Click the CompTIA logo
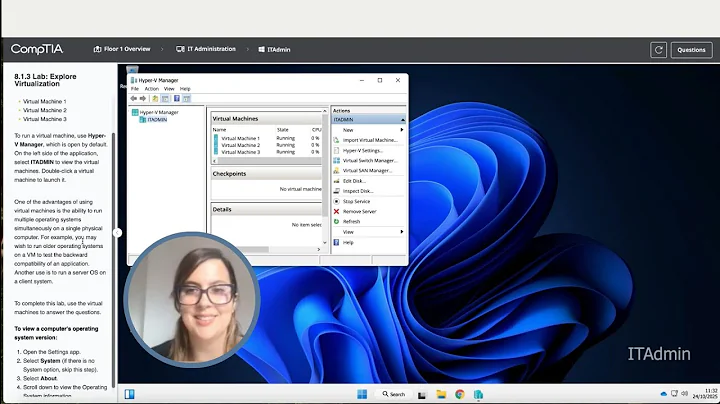720x404 pixels. click(x=37, y=49)
